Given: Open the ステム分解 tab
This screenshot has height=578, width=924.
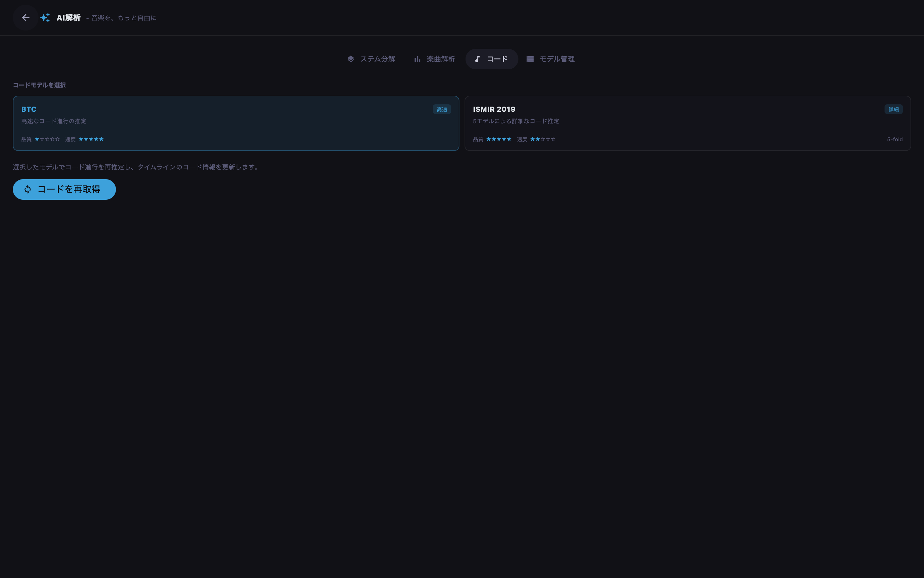Looking at the screenshot, I should pos(371,59).
